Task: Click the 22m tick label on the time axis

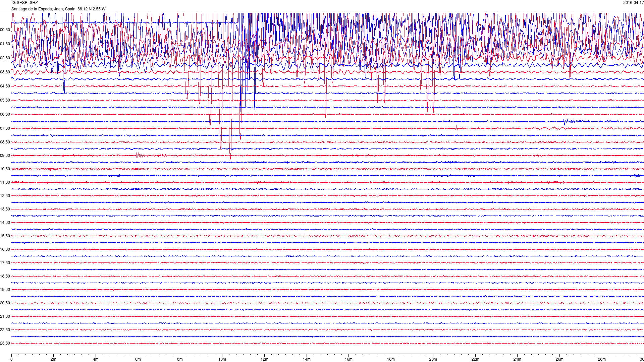Action: (x=475, y=359)
